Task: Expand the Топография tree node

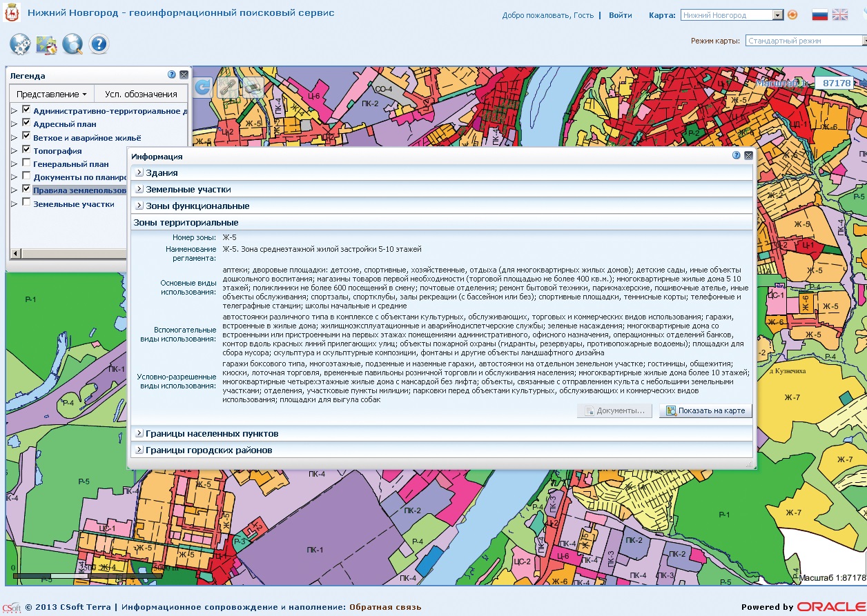Action: pyautogui.click(x=14, y=150)
